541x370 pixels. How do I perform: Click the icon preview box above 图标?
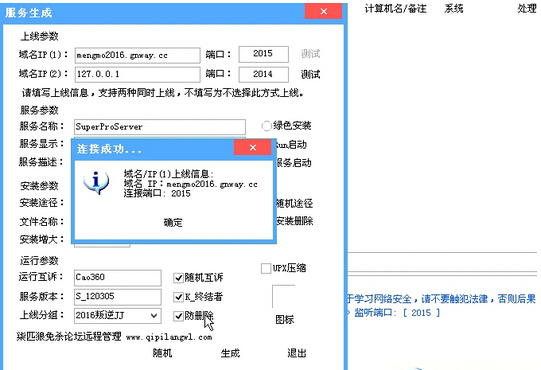point(284,296)
